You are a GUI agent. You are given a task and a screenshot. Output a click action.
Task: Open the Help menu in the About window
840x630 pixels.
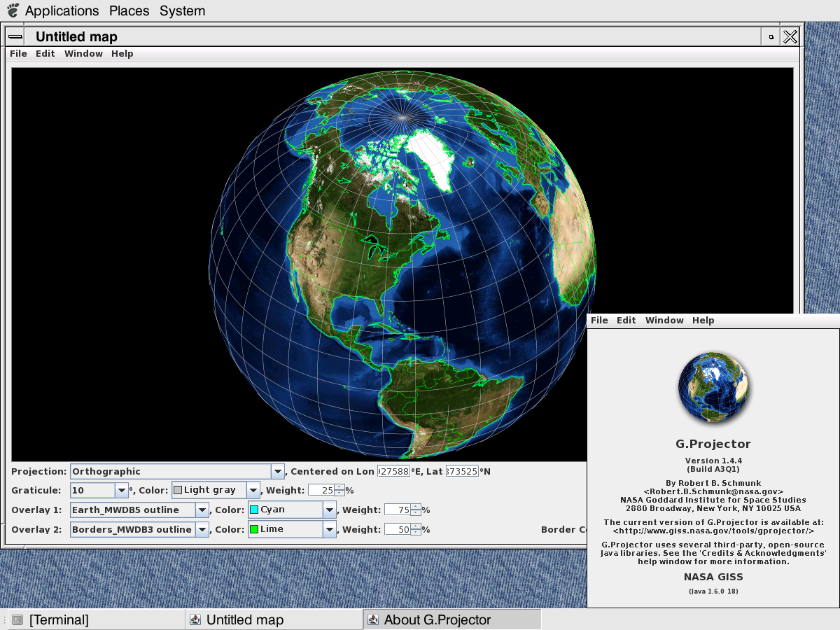coord(703,321)
